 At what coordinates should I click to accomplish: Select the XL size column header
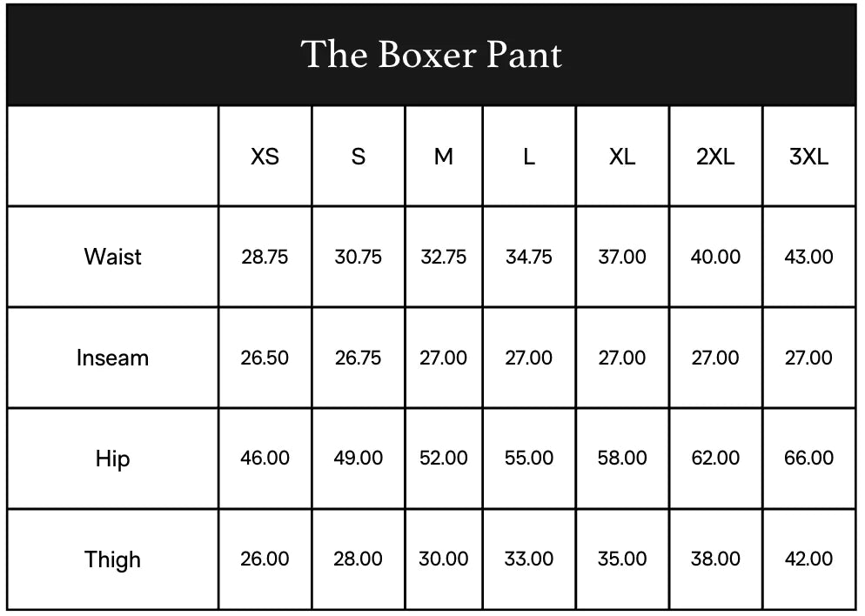(622, 157)
